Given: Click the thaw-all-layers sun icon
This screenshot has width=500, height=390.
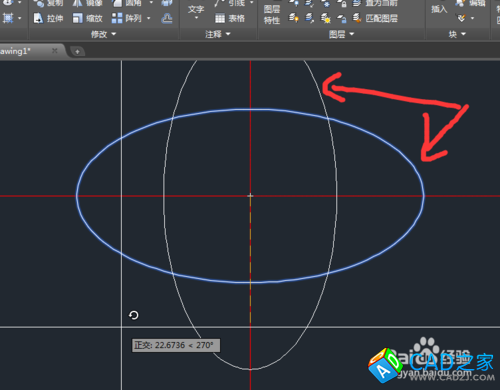Looking at the screenshot, I should coord(325,18).
